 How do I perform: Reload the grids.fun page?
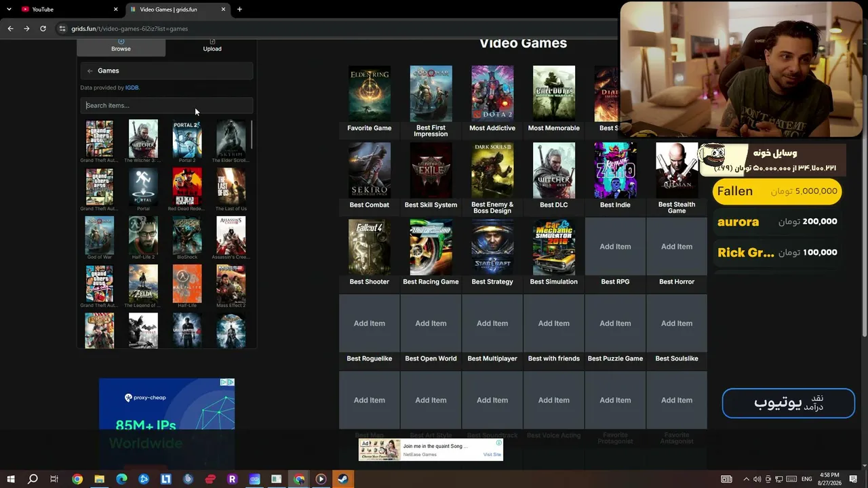pyautogui.click(x=43, y=28)
